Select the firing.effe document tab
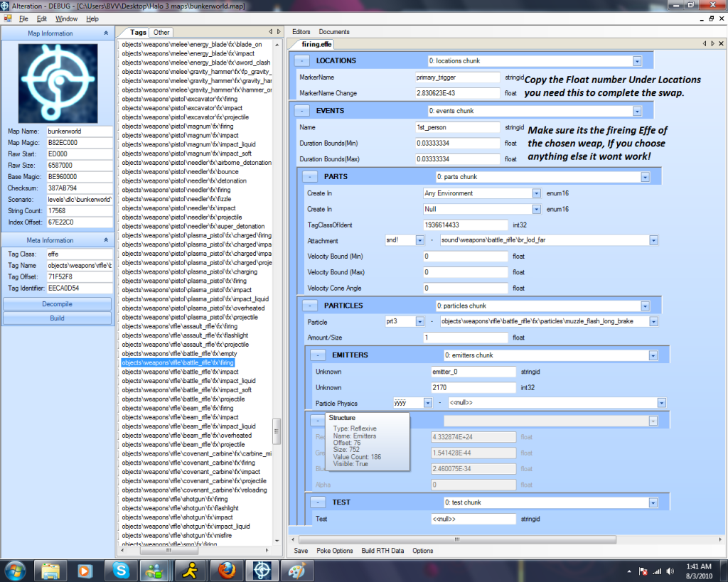This screenshot has height=582, width=728. point(316,44)
